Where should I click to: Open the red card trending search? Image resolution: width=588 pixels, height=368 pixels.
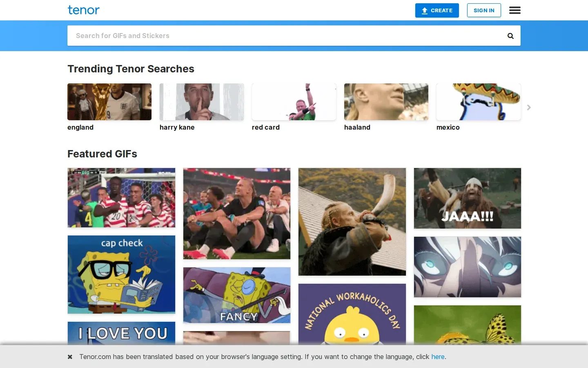[x=294, y=107]
